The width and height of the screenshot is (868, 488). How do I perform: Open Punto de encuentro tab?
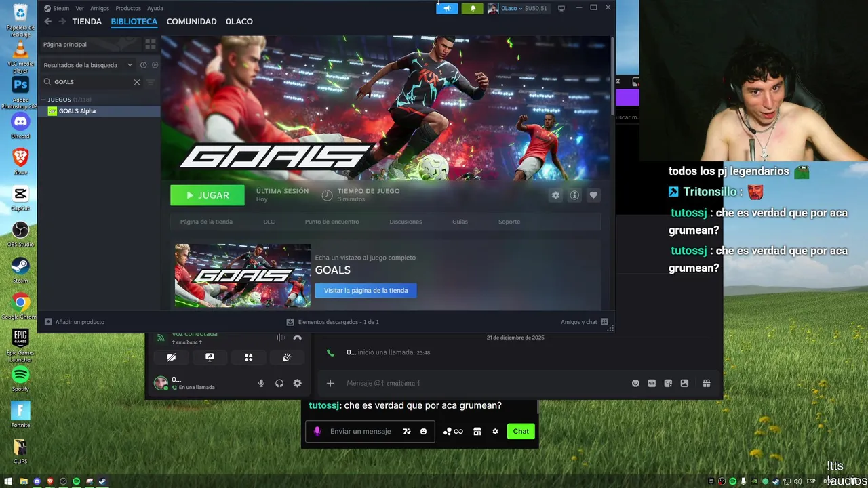332,222
